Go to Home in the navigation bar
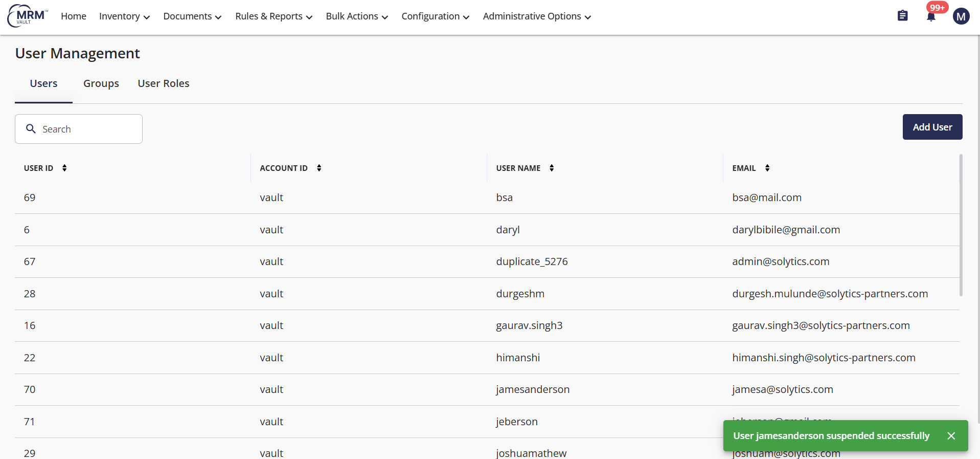The width and height of the screenshot is (980, 459). 74,16
